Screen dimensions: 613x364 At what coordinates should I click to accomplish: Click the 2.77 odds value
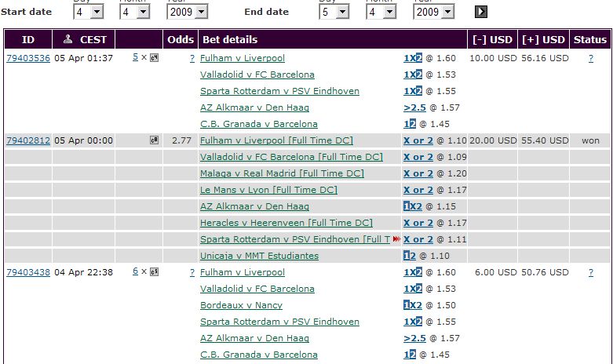click(182, 140)
